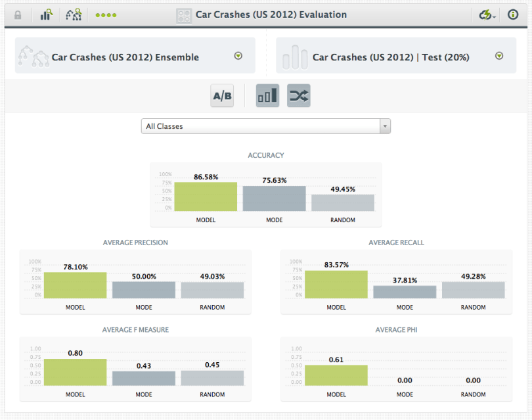This screenshot has width=532, height=420.
Task: Click the shuffle cross-validation icon
Action: 299,95
